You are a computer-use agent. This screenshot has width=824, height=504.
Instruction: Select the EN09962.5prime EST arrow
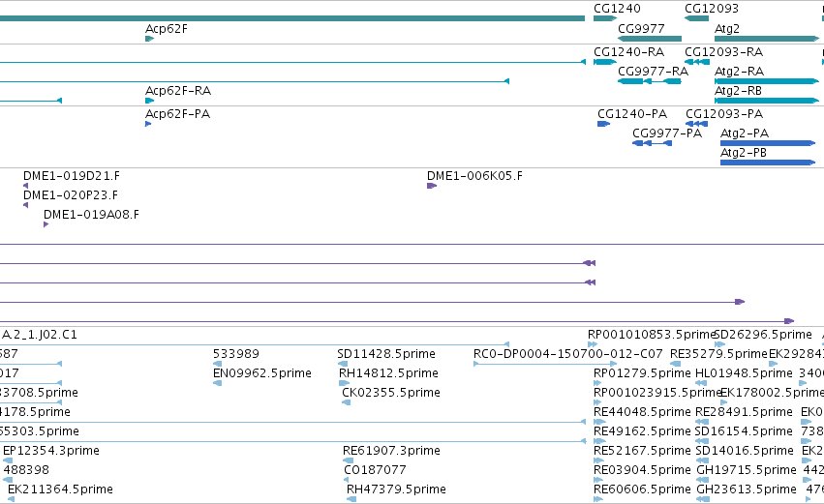click(217, 383)
